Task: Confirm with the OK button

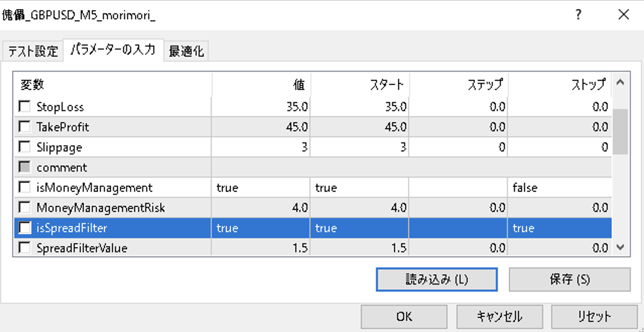Action: pos(404,316)
